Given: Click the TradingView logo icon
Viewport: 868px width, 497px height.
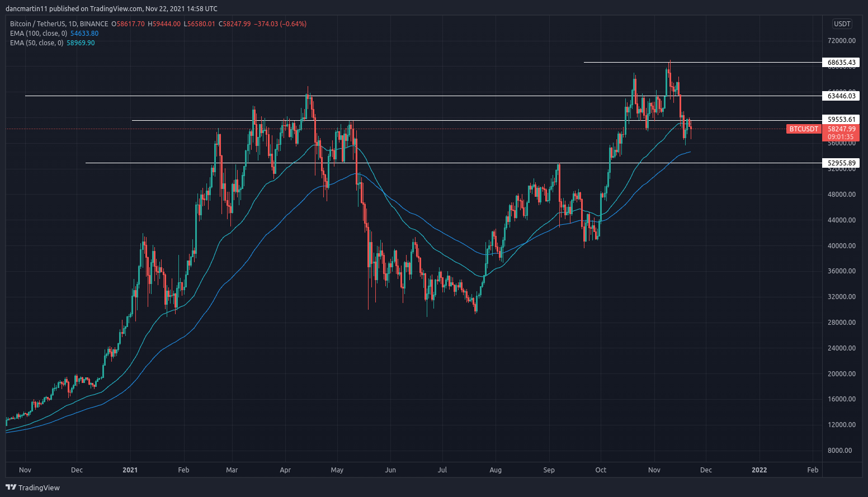Looking at the screenshot, I should (x=11, y=487).
